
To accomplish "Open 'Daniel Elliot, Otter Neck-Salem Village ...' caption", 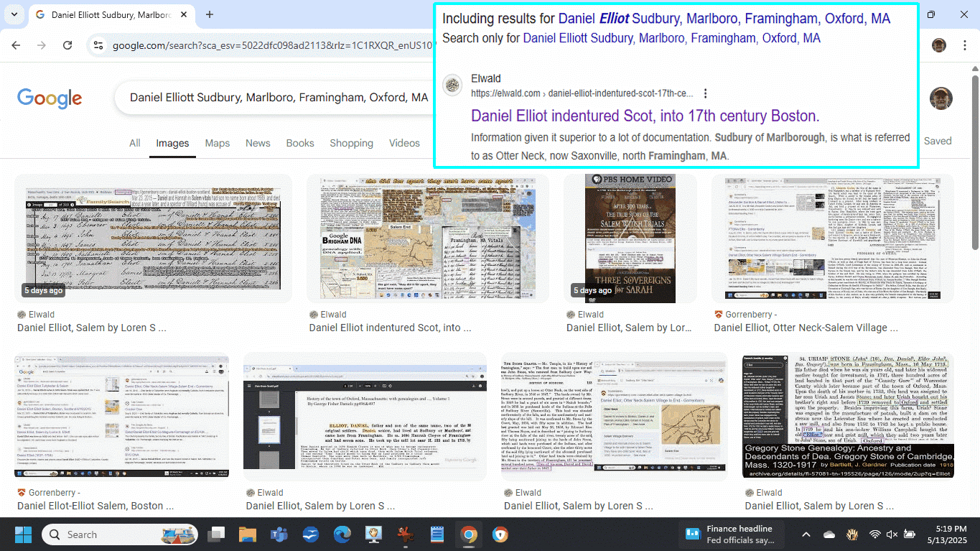I will 808,328.
